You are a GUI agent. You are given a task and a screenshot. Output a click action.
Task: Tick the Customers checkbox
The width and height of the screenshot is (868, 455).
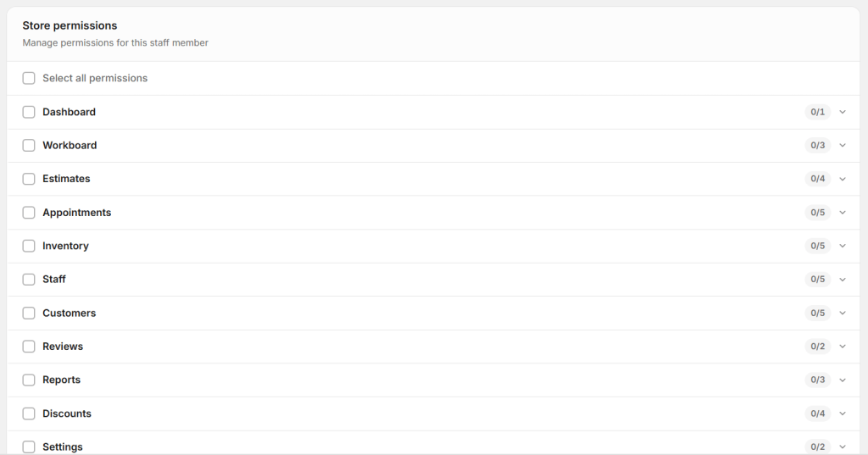(x=29, y=313)
